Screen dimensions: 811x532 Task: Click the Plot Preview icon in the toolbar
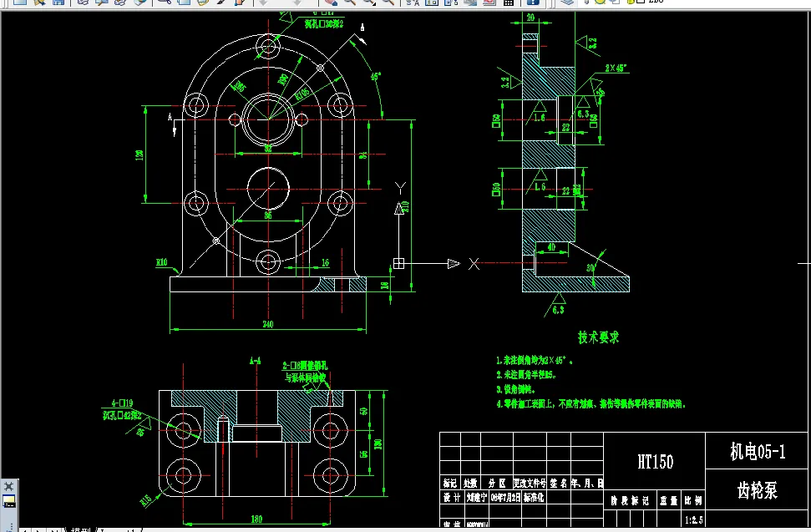coord(101,2)
